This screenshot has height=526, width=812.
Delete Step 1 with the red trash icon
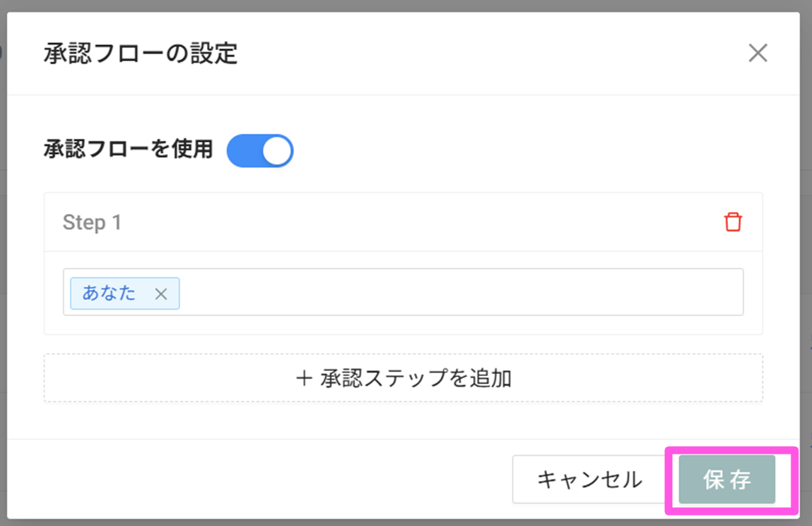[x=733, y=222]
